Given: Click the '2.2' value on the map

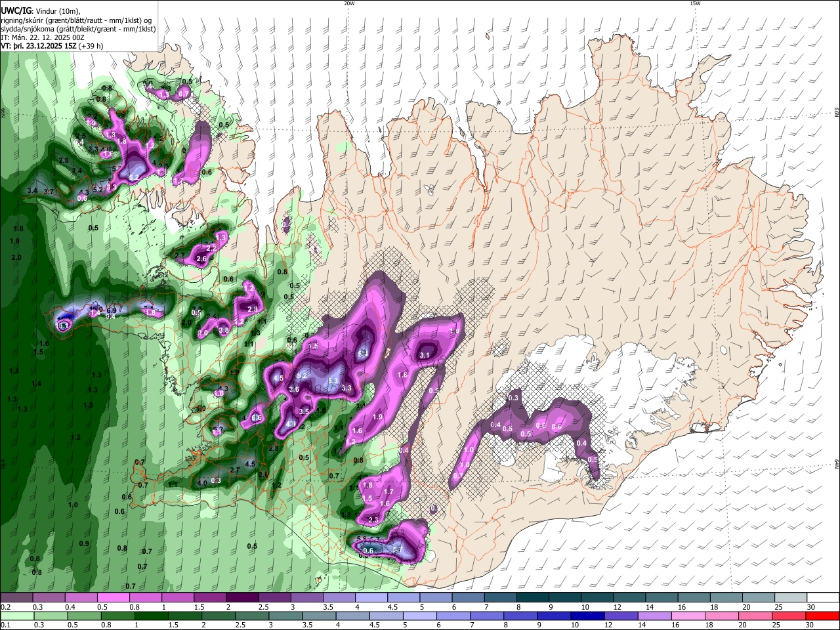Looking at the screenshot, I should pos(211,248).
